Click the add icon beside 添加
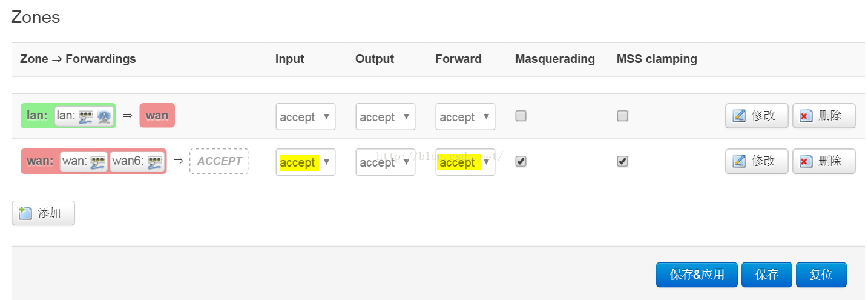The height and width of the screenshot is (300, 868). pyautogui.click(x=25, y=213)
